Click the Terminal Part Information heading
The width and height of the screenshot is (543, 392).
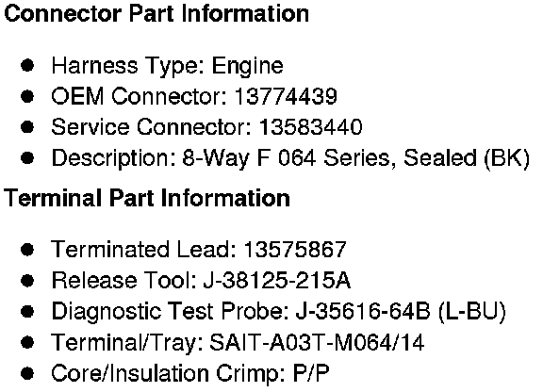coord(147,199)
